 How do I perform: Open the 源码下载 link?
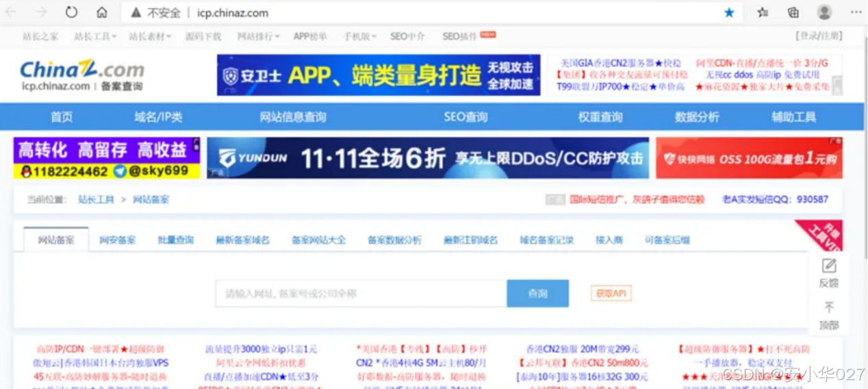pyautogui.click(x=203, y=36)
